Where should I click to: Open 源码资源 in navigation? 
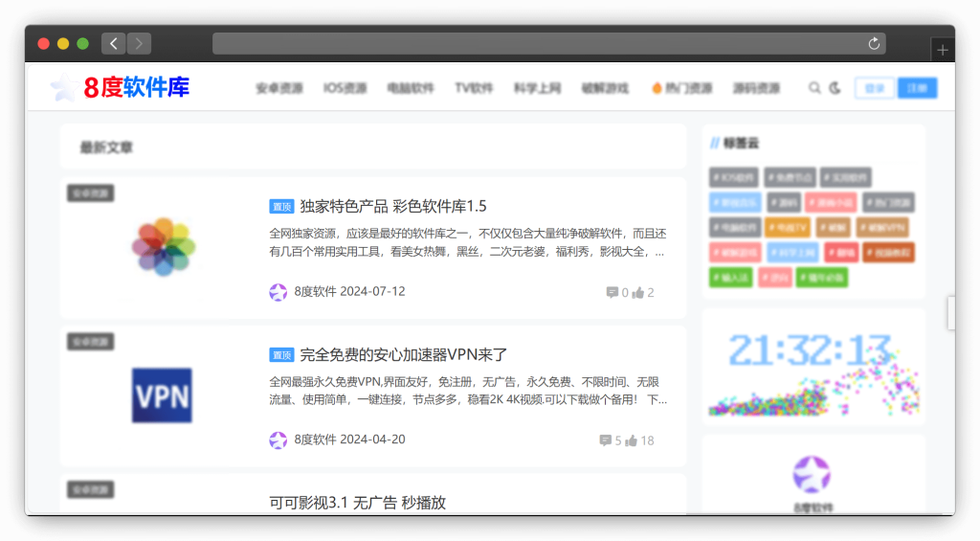coord(756,88)
